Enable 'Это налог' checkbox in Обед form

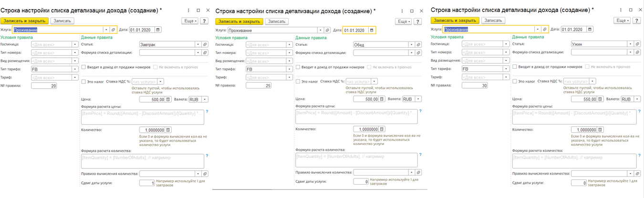pos(298,82)
